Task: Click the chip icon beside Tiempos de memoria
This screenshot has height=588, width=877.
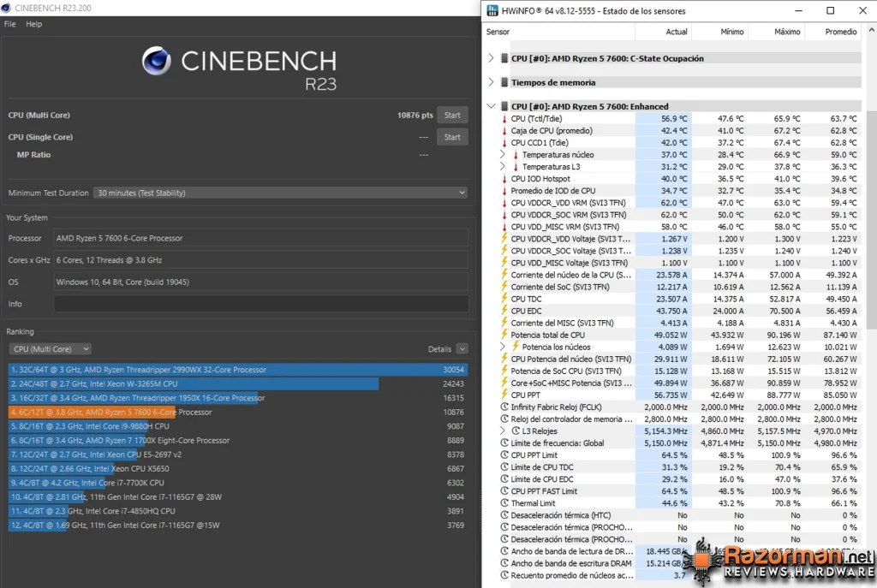Action: tap(504, 82)
